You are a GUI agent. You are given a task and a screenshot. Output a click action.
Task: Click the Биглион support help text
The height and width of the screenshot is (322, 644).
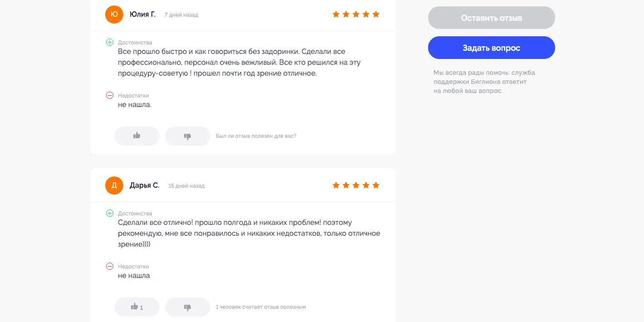point(484,82)
